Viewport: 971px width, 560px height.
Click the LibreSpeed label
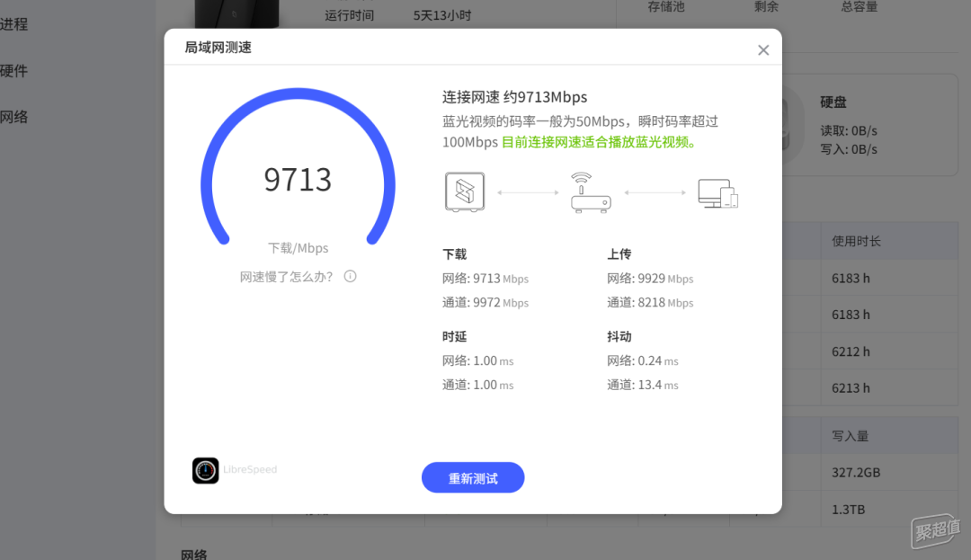pyautogui.click(x=250, y=469)
